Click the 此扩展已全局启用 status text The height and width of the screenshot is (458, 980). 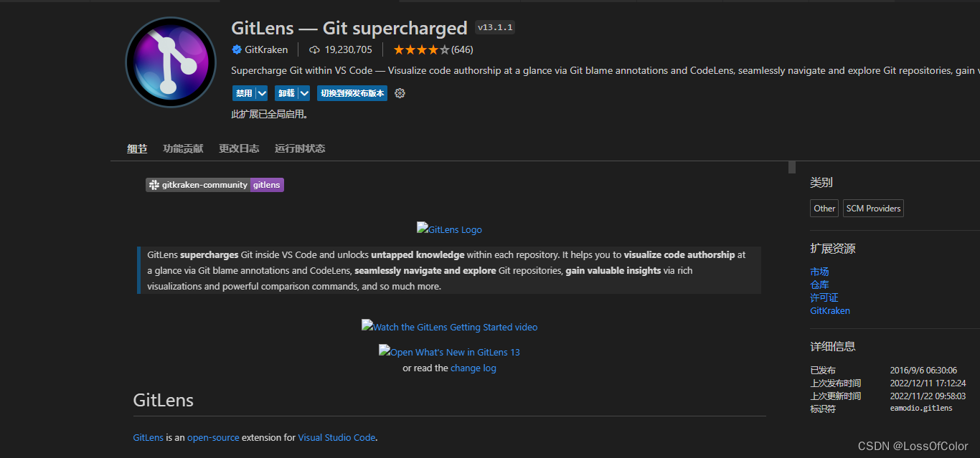coord(270,114)
